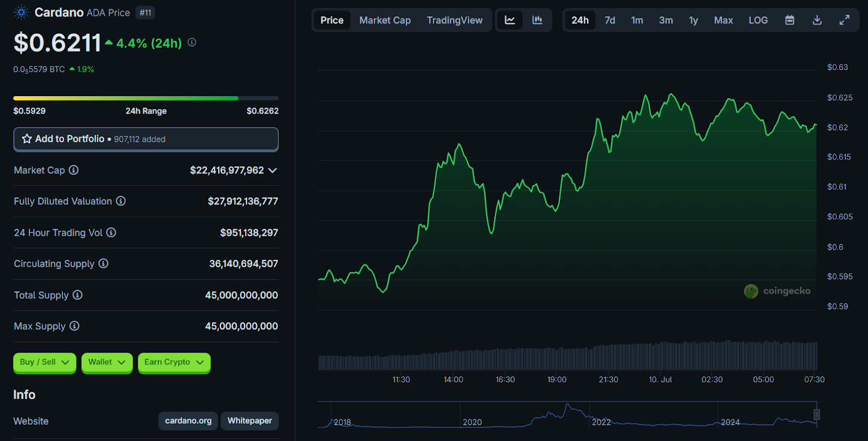Switch to candlestick chart view icon
Screen dimensions: 868x441
click(537, 20)
